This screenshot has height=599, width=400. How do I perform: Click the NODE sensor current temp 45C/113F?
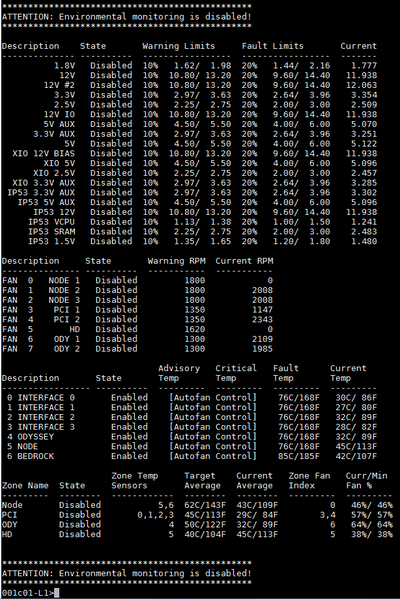(x=356, y=447)
